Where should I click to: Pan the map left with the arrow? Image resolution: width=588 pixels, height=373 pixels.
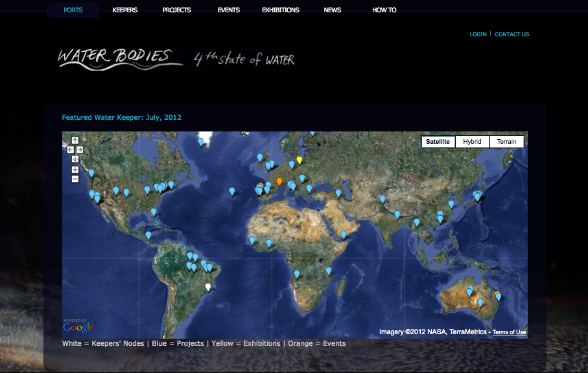[x=71, y=150]
